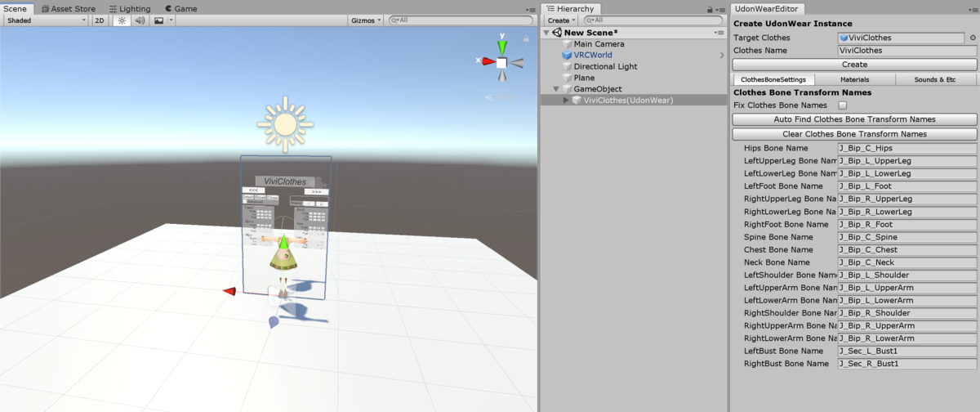Screen dimensions: 980x412
Task: Toggle scene effects image icon
Action: click(x=158, y=20)
